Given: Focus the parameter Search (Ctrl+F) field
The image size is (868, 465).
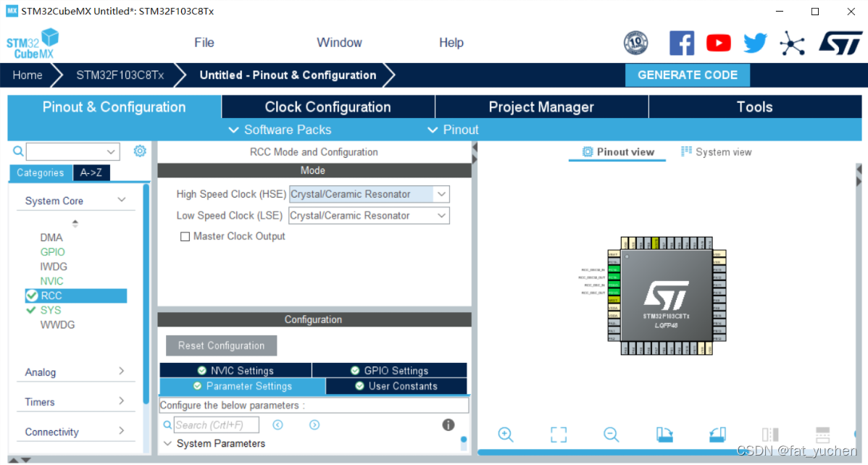Looking at the screenshot, I should tap(217, 425).
